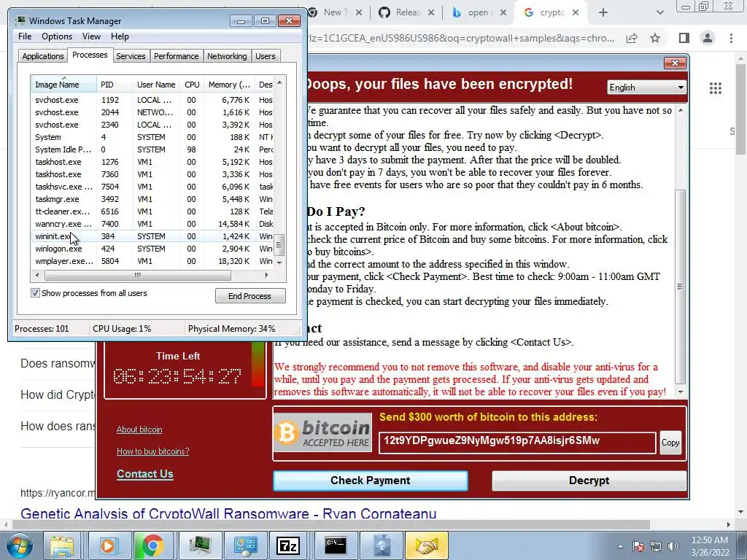Open the File menu in Task Manager
The height and width of the screenshot is (560, 747).
25,36
